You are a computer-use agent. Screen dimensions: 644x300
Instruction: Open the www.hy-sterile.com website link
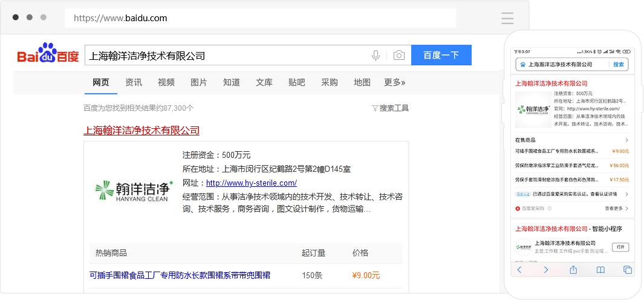point(251,183)
